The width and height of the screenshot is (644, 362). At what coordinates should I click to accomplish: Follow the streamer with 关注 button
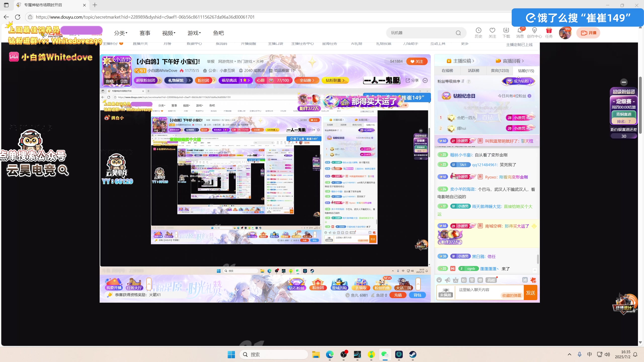[x=417, y=61]
